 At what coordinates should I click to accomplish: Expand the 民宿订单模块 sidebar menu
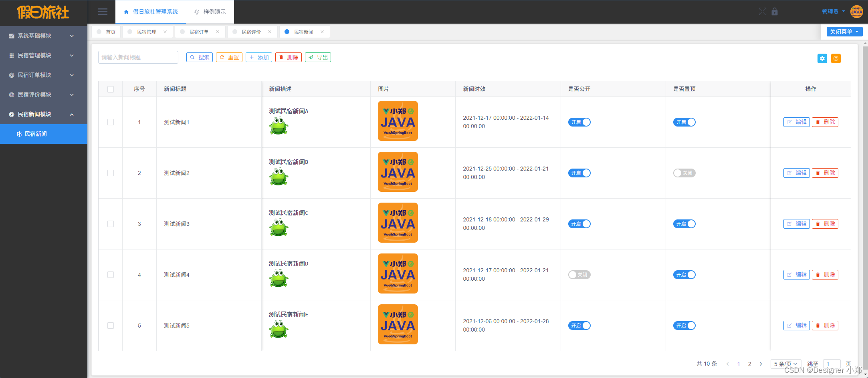pos(44,75)
